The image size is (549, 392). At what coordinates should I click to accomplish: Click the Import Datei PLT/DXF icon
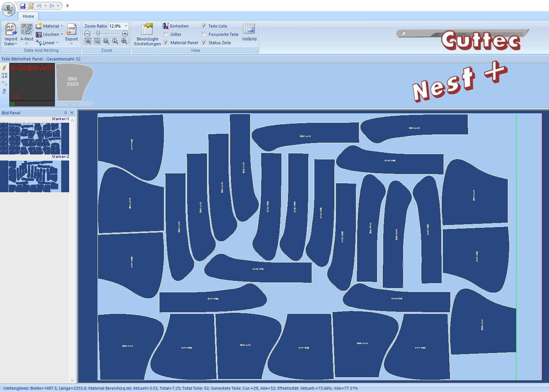pos(11,29)
